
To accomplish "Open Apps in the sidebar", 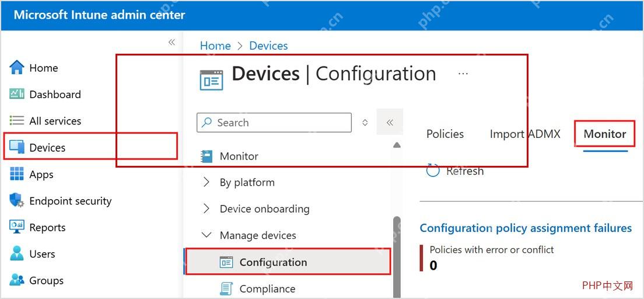I will tap(41, 174).
